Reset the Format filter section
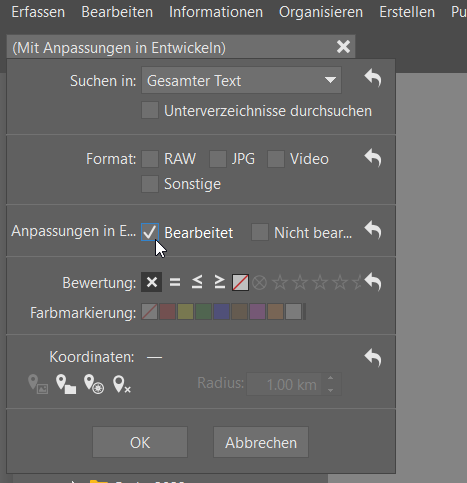This screenshot has height=483, width=467. pos(373,158)
